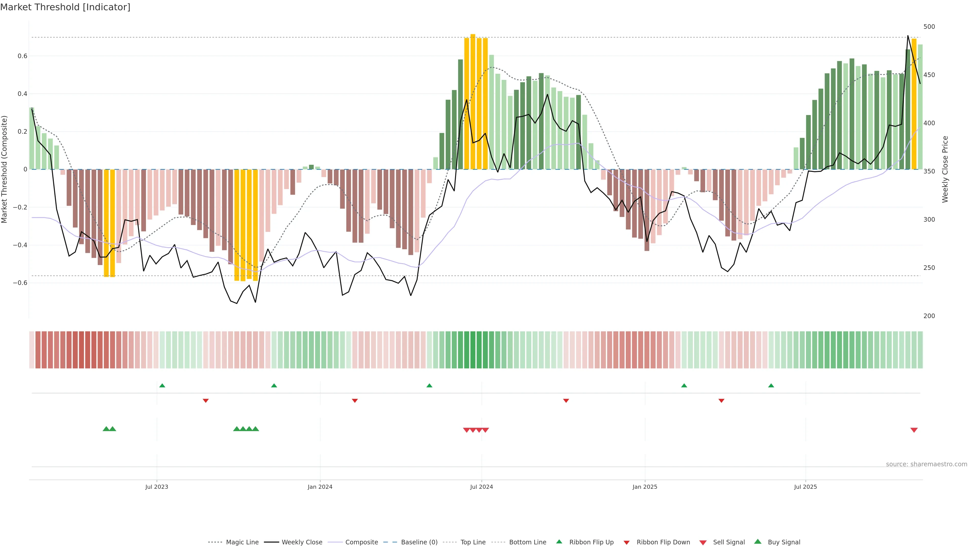Click the Market Threshold [Indicator] title
The image size is (980, 551).
(x=65, y=7)
